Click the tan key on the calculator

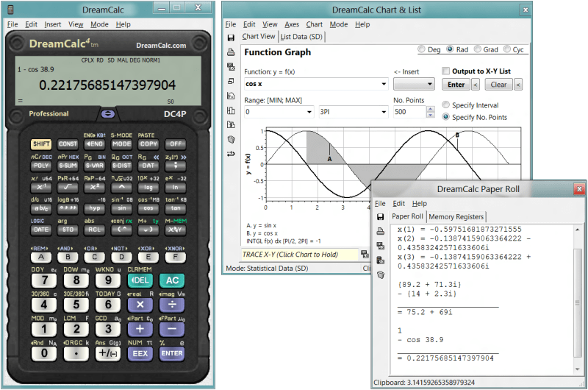(176, 208)
